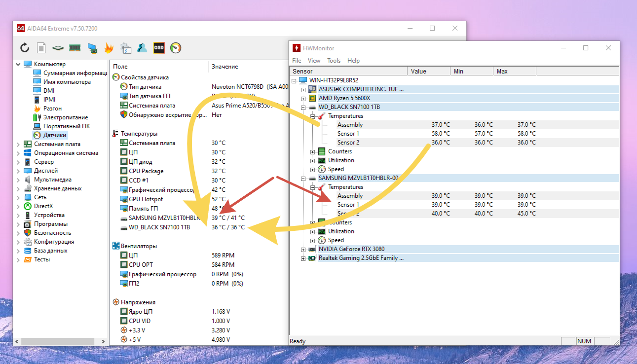Open the gear checklist preferences icon in AIDA64
637x364 pixels.
pos(126,48)
